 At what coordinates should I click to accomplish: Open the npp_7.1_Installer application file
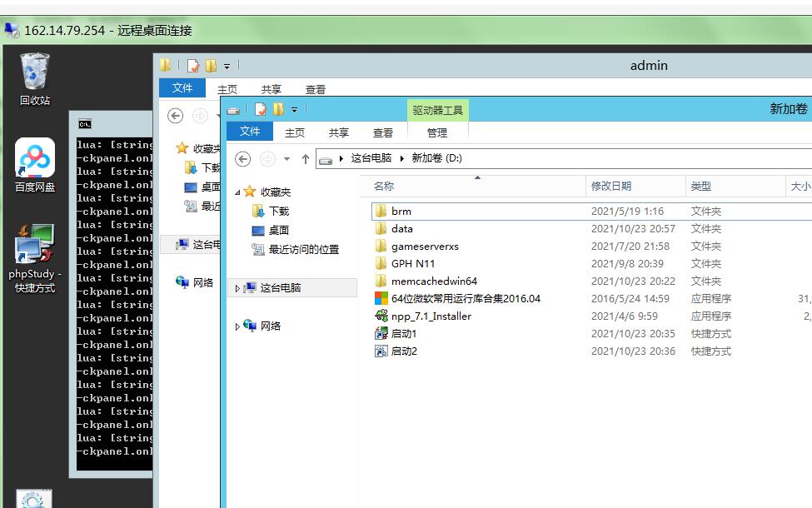[x=431, y=316]
